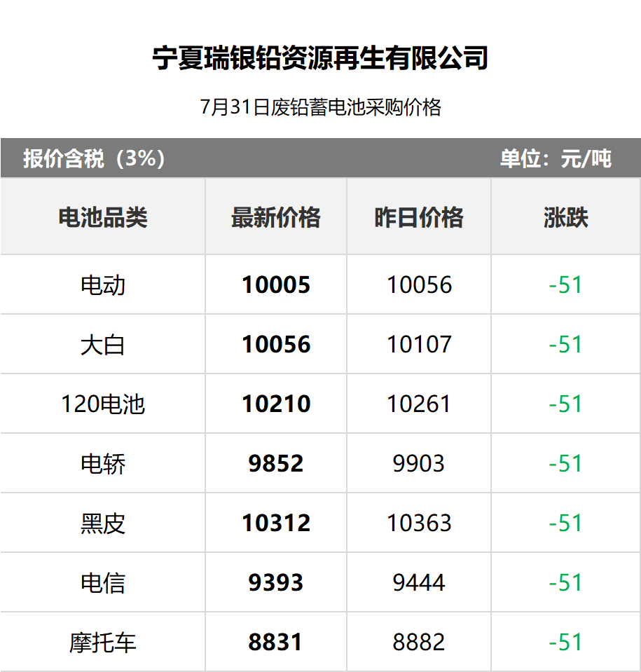Screen dimensions: 641x672
Task: Click latest price 9852 for 电轿
Action: [x=276, y=464]
